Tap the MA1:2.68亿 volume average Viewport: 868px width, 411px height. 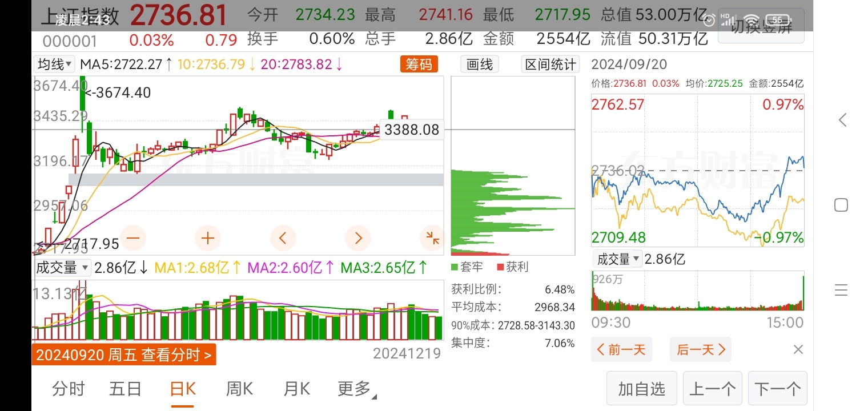click(198, 267)
